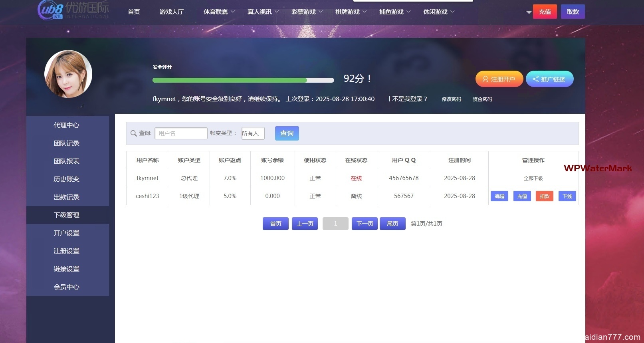This screenshot has height=343, width=644.
Task: Go to 下一页 next page
Action: [x=365, y=224]
